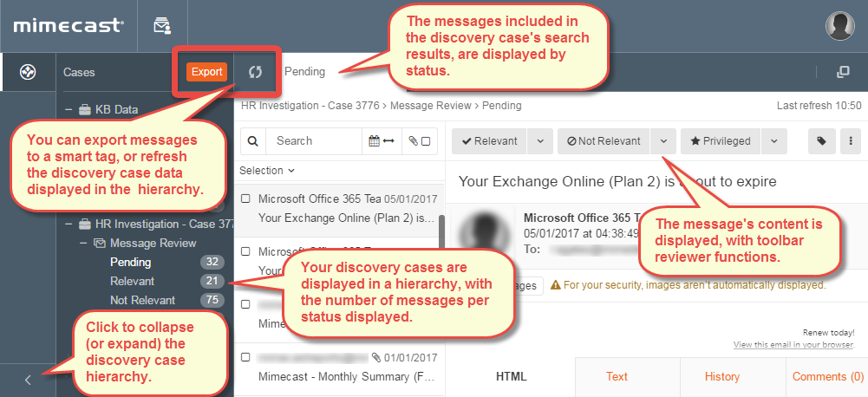
Task: Open View this email in your browser
Action: pos(793,344)
